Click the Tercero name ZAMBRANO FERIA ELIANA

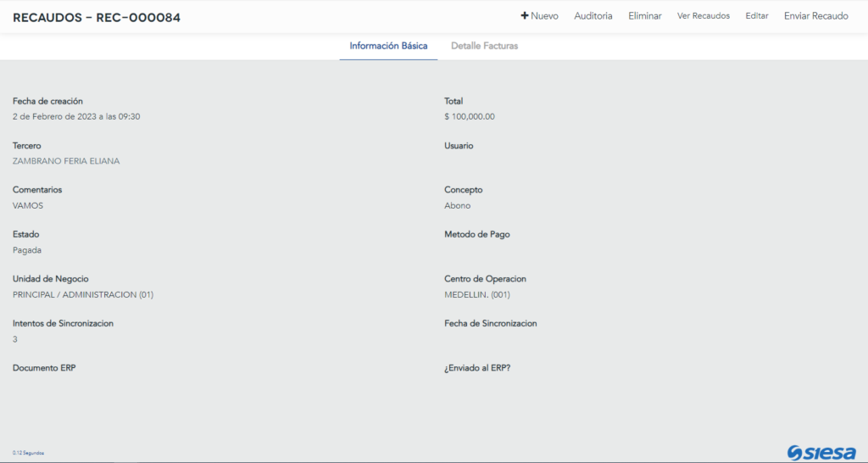[66, 161]
